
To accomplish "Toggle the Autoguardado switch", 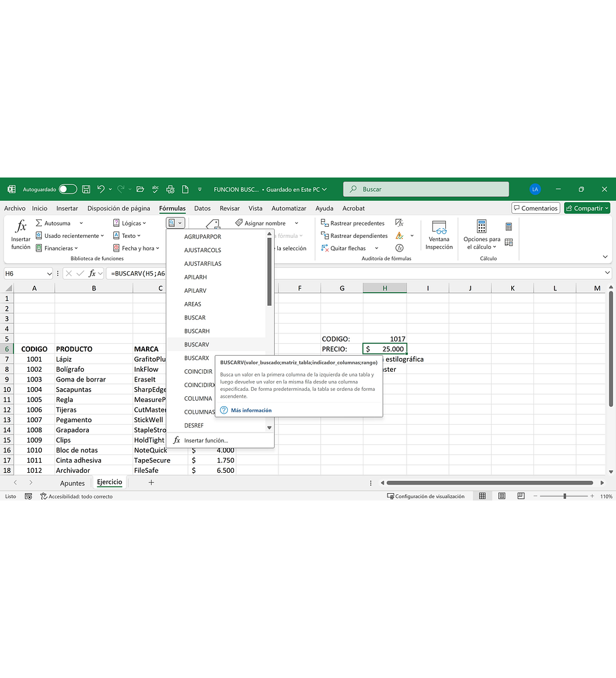I will 68,189.
